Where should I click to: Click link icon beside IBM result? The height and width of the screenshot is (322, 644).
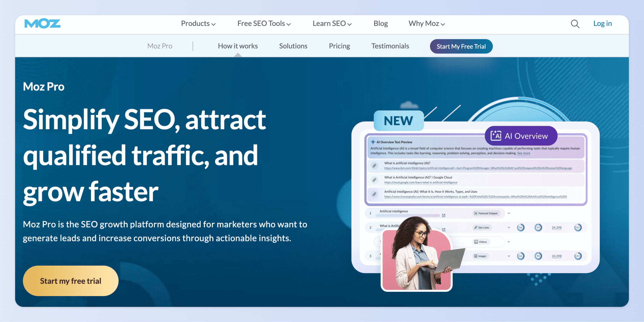click(x=374, y=166)
